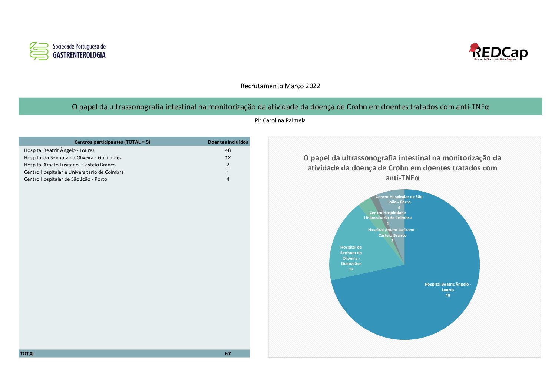Select Hospital Beatriz Ângelo - Loures row

click(x=134, y=150)
